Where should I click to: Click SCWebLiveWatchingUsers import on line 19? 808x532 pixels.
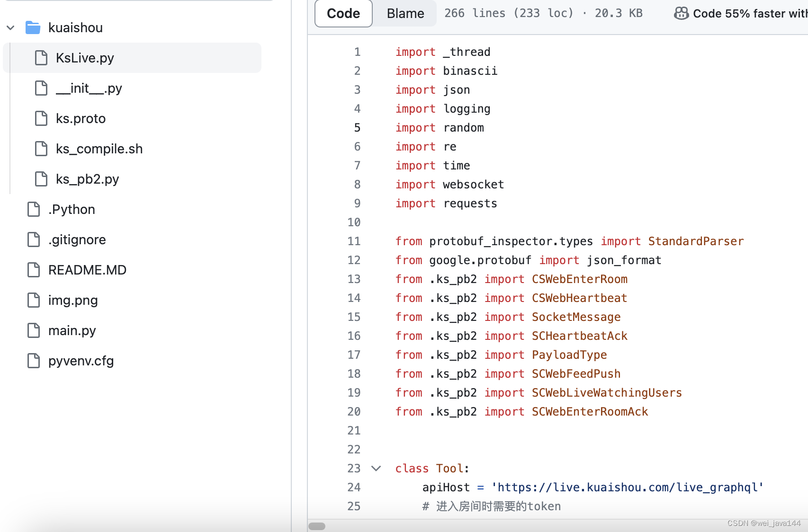coord(607,393)
